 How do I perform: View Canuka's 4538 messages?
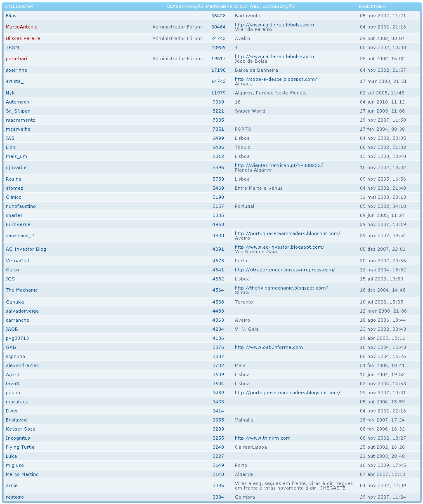[218, 302]
